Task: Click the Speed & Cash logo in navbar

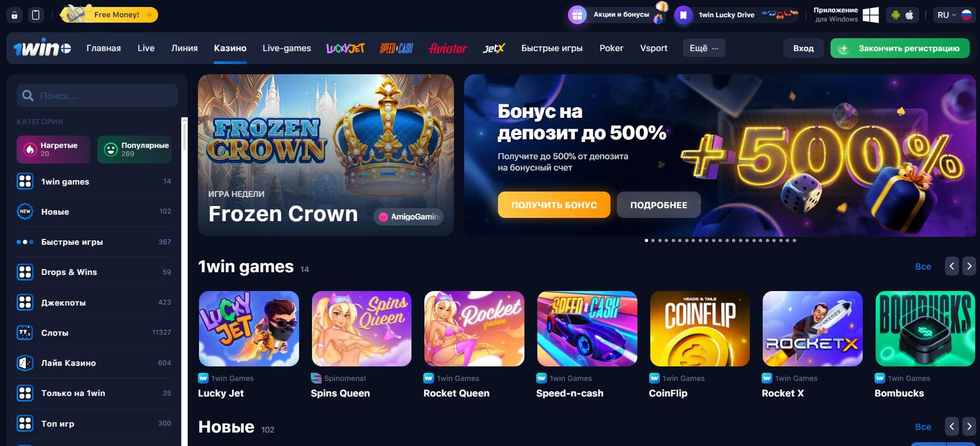Action: pyautogui.click(x=396, y=48)
